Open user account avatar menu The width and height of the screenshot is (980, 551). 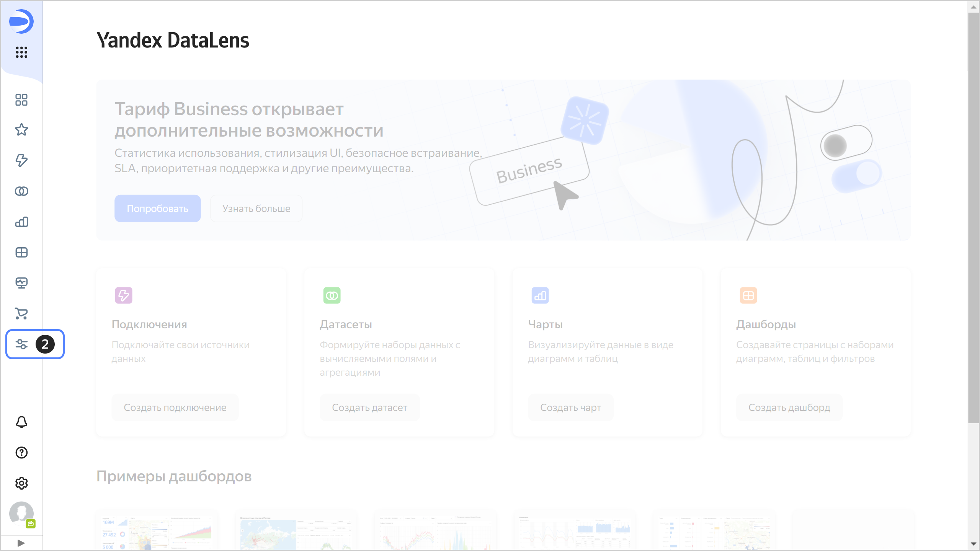(x=21, y=513)
